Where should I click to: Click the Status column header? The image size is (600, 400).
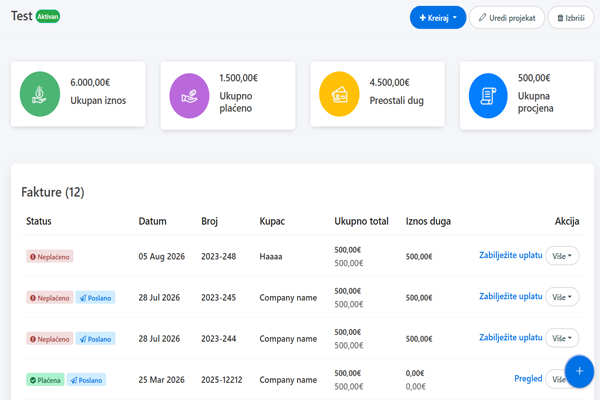click(x=39, y=221)
